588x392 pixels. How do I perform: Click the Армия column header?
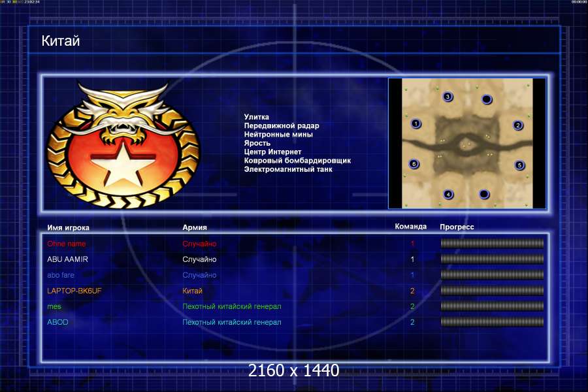pyautogui.click(x=195, y=227)
